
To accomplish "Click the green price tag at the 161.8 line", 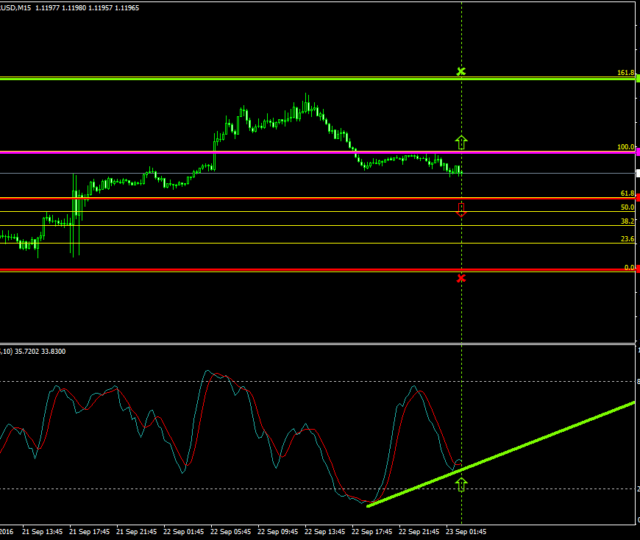I will click(x=636, y=78).
